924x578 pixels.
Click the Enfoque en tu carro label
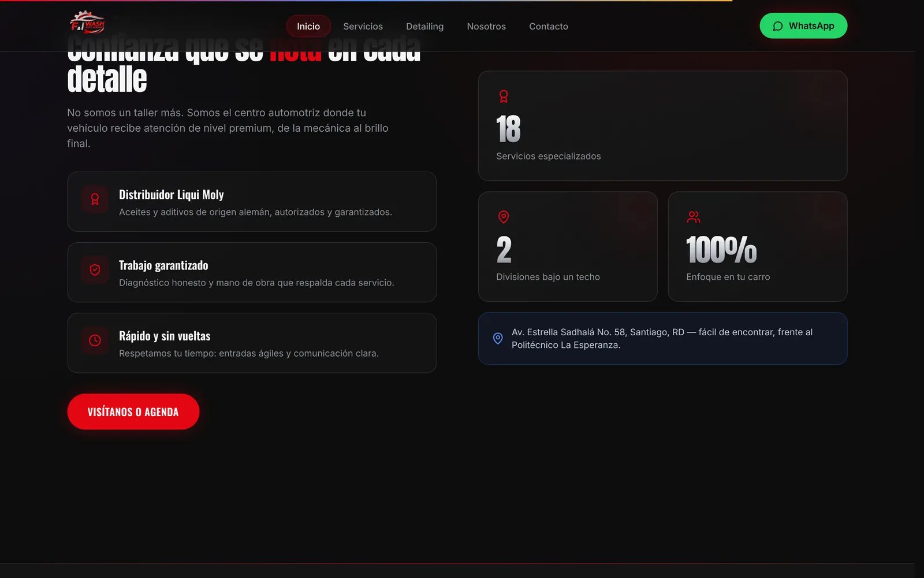728,277
